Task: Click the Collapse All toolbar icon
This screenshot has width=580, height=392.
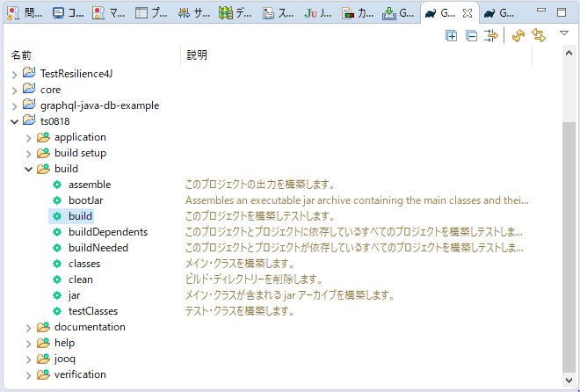Action: [x=471, y=36]
